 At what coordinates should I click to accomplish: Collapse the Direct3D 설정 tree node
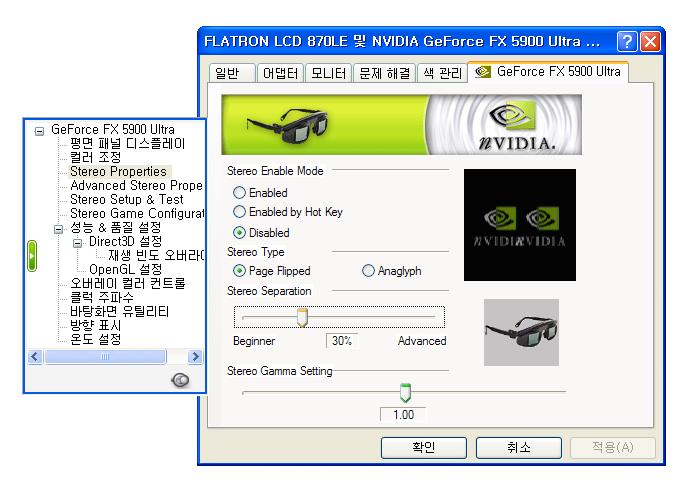pyautogui.click(x=77, y=242)
